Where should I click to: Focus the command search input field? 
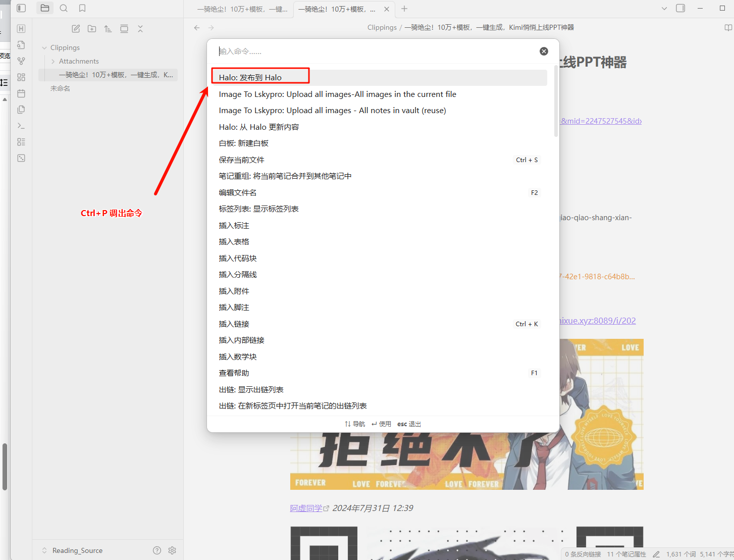[374, 51]
